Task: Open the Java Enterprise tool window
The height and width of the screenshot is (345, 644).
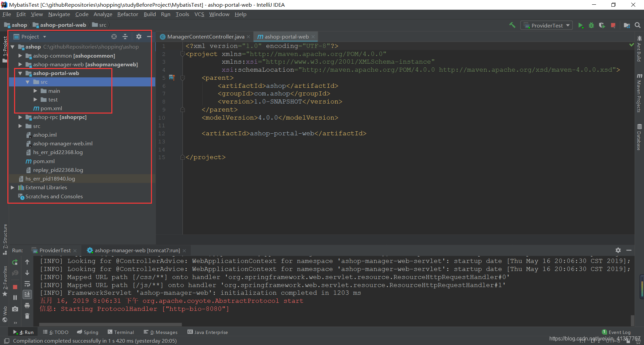Action: tap(208, 332)
